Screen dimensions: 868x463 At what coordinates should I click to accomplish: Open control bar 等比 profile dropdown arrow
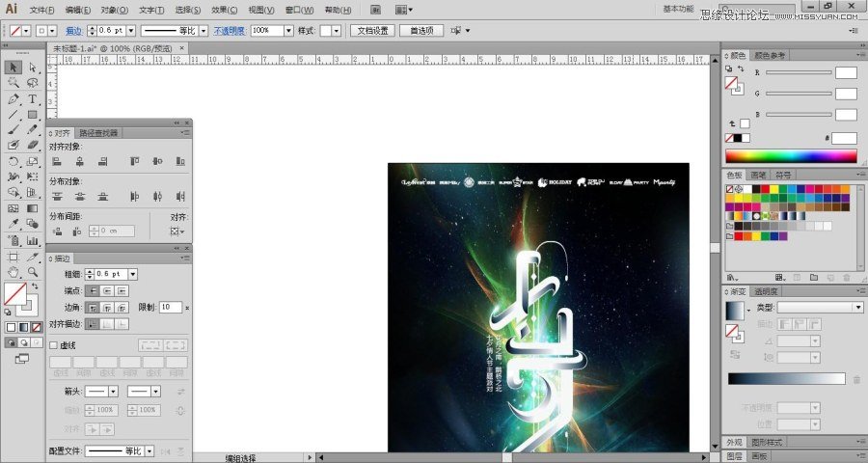(203, 31)
